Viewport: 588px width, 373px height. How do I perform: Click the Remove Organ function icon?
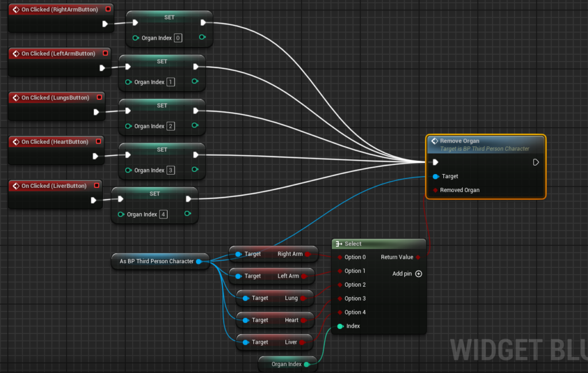pyautogui.click(x=435, y=141)
